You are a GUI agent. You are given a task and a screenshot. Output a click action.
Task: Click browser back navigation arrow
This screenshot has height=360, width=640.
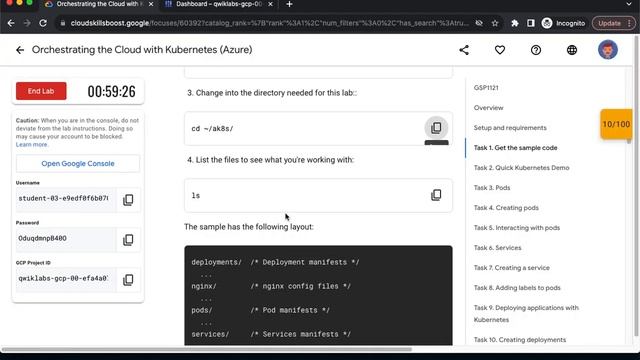[x=11, y=23]
